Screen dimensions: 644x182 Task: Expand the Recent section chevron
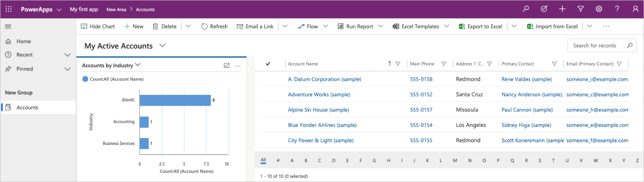coord(68,55)
